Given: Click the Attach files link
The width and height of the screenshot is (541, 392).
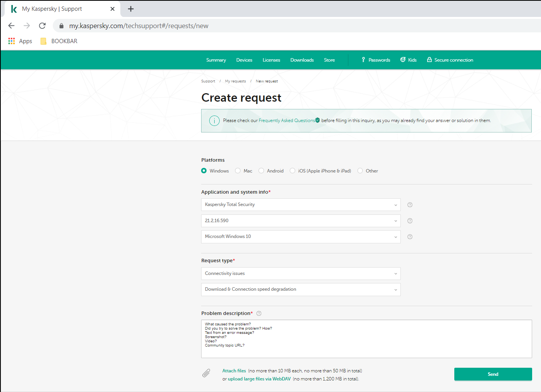Looking at the screenshot, I should click(234, 371).
